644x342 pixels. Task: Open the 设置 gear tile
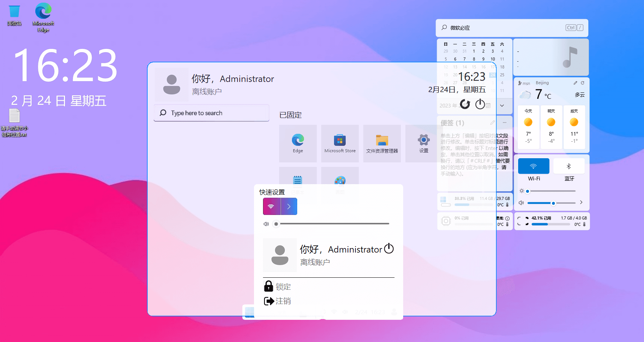pos(423,143)
